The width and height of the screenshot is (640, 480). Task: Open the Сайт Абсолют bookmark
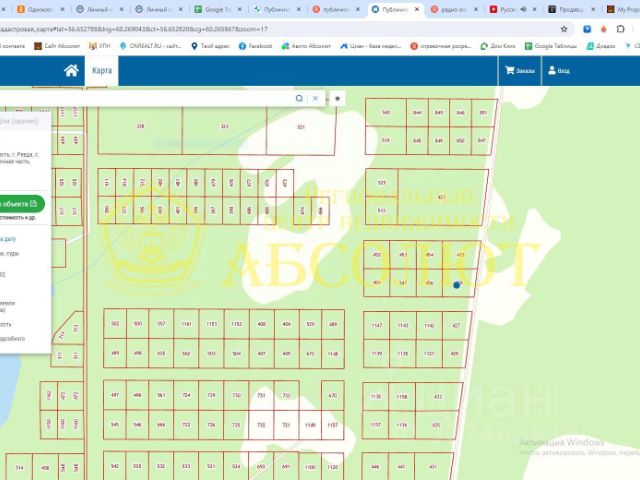[57, 46]
